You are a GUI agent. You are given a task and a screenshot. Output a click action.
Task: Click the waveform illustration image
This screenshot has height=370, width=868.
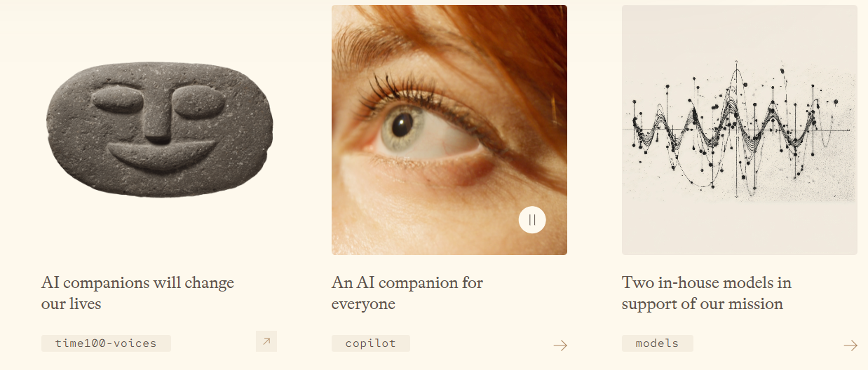740,130
